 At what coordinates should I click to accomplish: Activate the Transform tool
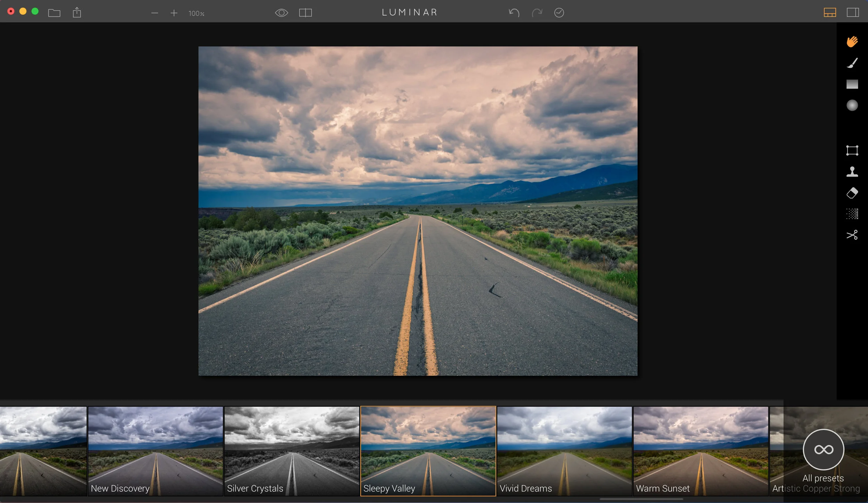pos(852,150)
